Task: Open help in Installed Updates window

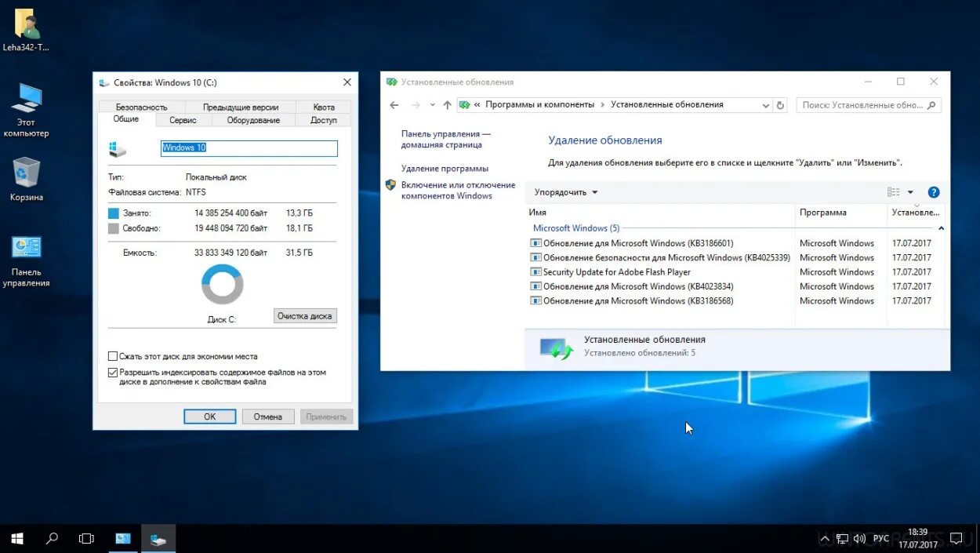Action: (x=933, y=192)
